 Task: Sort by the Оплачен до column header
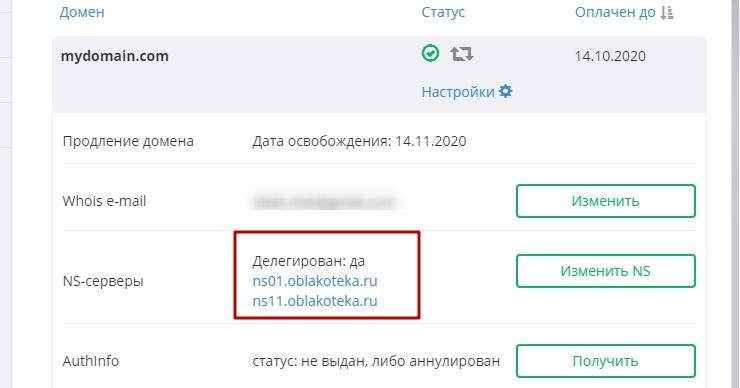pyautogui.click(x=615, y=12)
